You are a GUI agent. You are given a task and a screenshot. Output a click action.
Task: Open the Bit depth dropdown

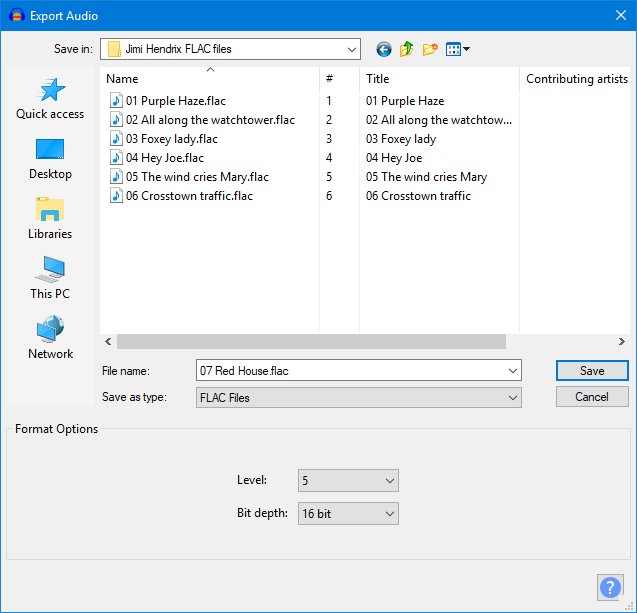[348, 514]
